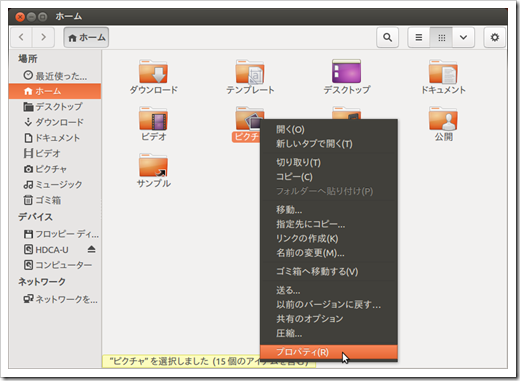The height and width of the screenshot is (381, 520).
Task: Choose コピー(C) in the context menu
Action: point(329,177)
